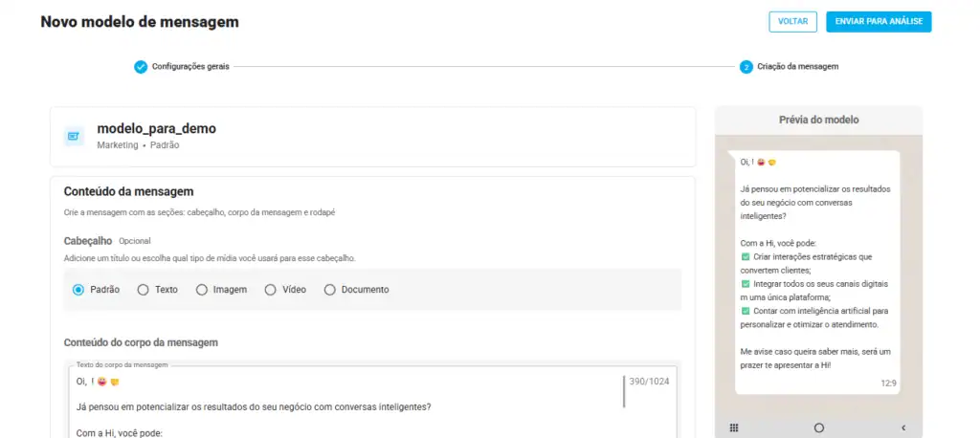The width and height of the screenshot is (980, 438).
Task: Click the completed step checkmark icon
Action: 141,67
